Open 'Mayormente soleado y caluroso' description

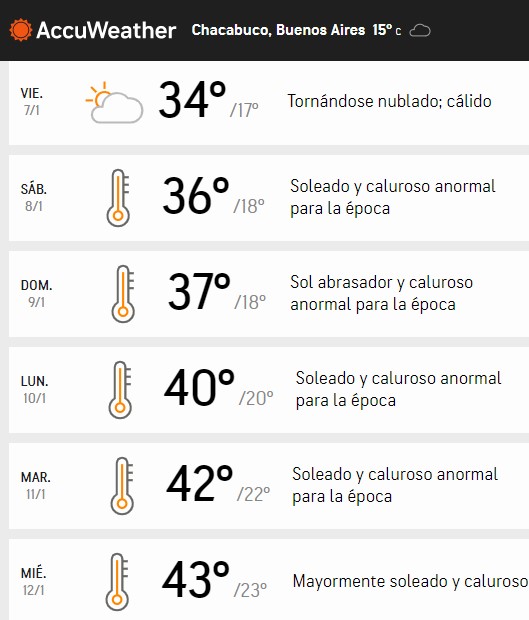point(410,582)
